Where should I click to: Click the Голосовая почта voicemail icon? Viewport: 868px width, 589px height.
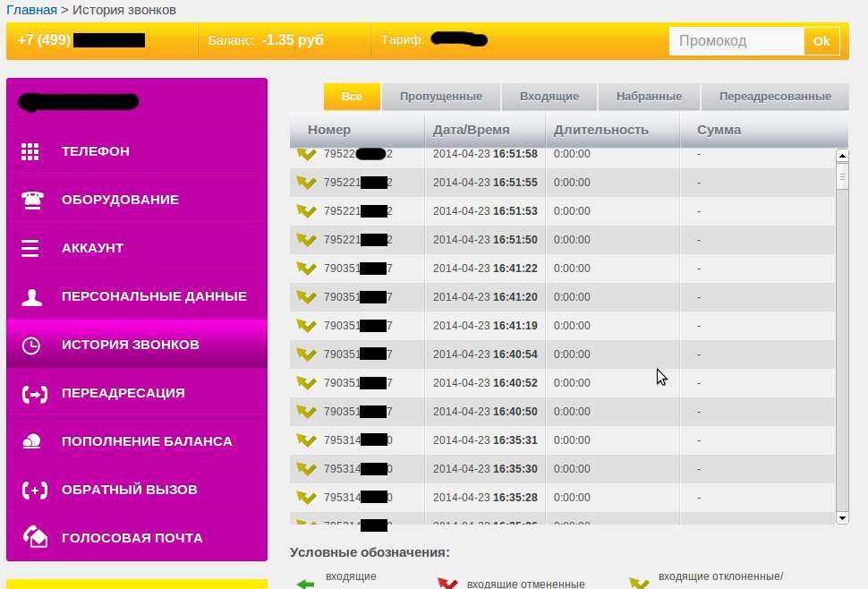tap(34, 537)
